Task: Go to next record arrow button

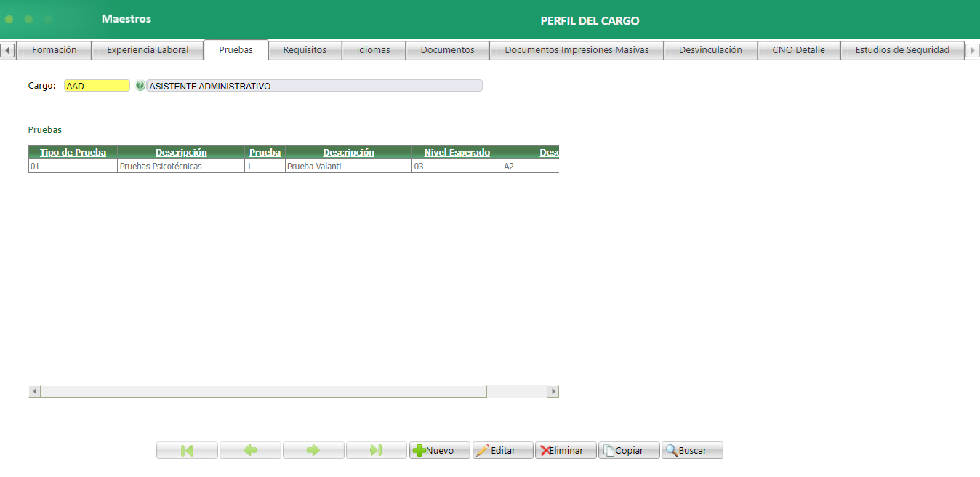Action: click(x=313, y=450)
